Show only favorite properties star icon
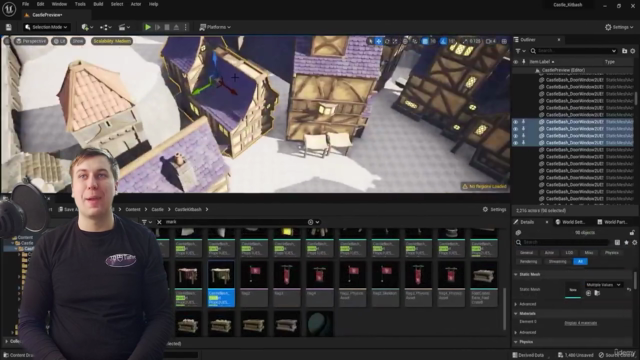 pos(626,242)
